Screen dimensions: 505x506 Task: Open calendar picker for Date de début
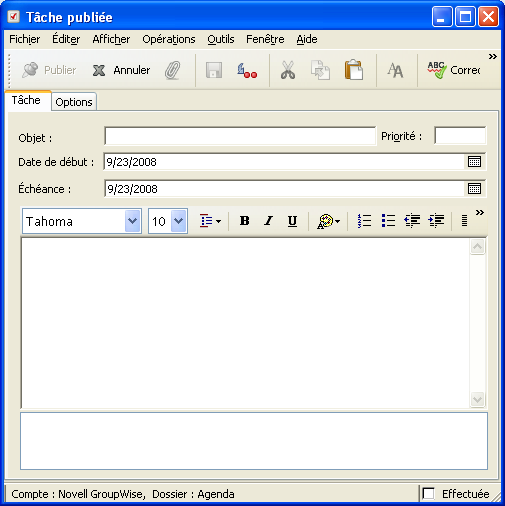474,162
